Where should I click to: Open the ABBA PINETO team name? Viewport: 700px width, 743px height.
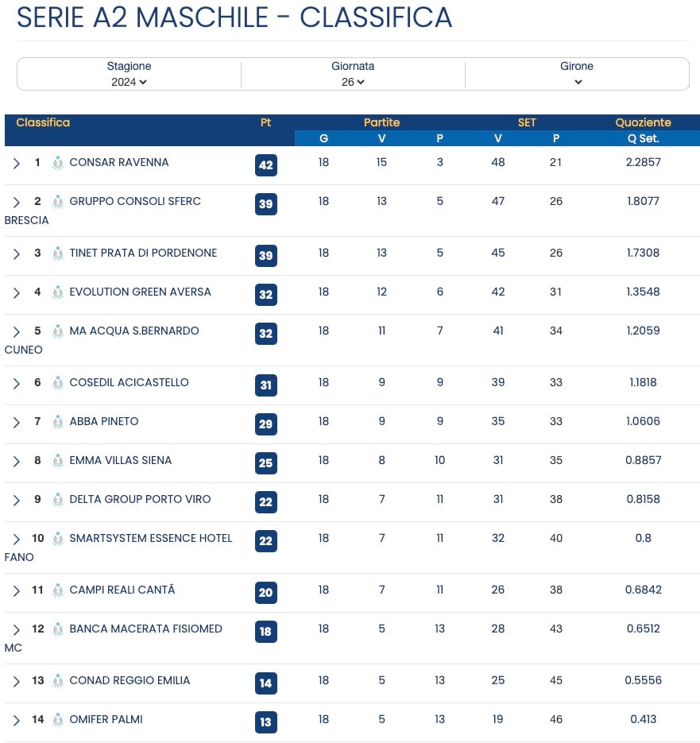104,421
